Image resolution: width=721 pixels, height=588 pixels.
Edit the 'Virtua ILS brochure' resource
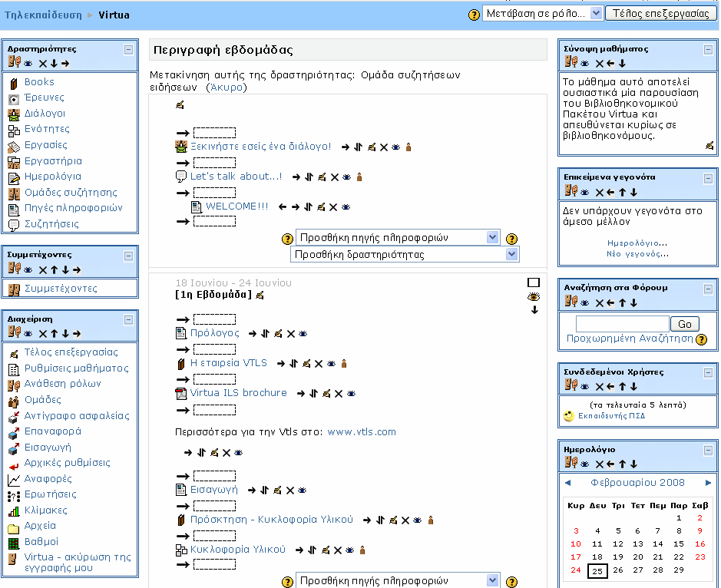click(326, 394)
